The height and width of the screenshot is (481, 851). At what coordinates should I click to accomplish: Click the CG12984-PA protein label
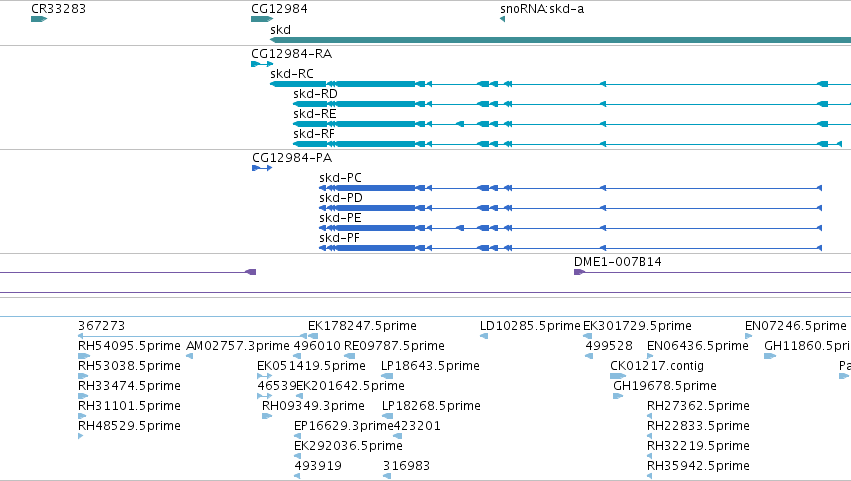[x=292, y=158]
